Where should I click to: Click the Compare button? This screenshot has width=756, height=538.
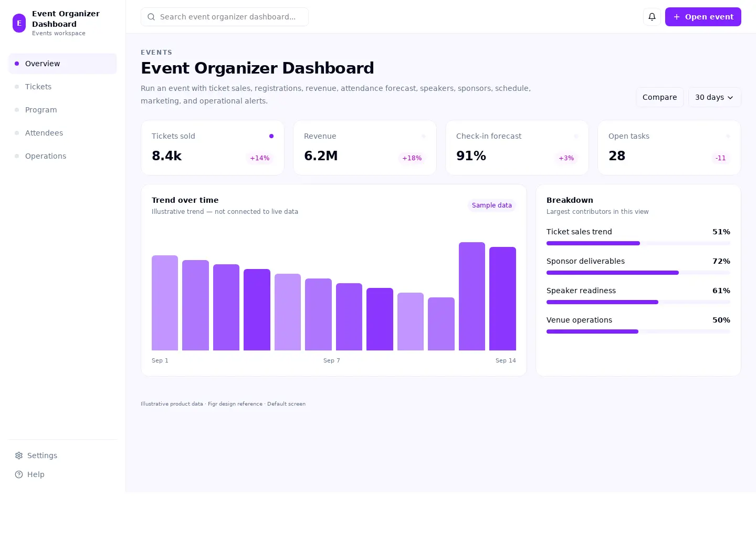659,97
